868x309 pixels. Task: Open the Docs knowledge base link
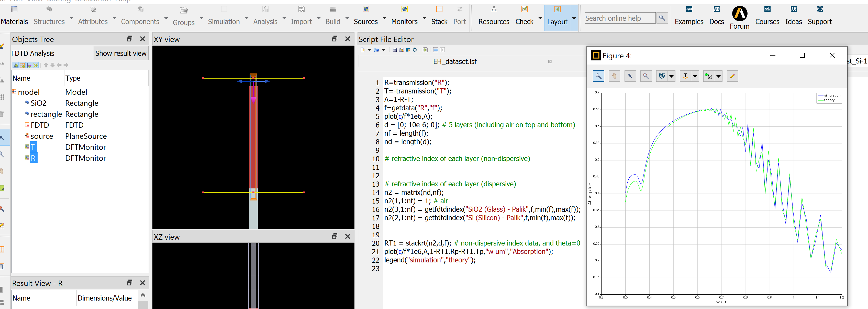click(716, 16)
